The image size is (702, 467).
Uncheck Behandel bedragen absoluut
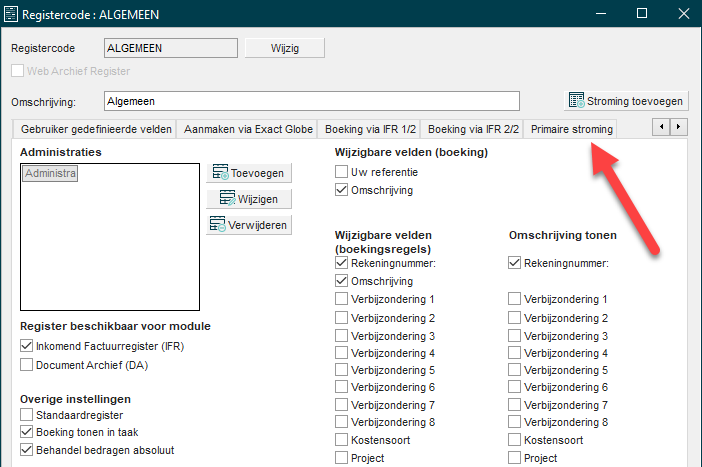tap(27, 450)
